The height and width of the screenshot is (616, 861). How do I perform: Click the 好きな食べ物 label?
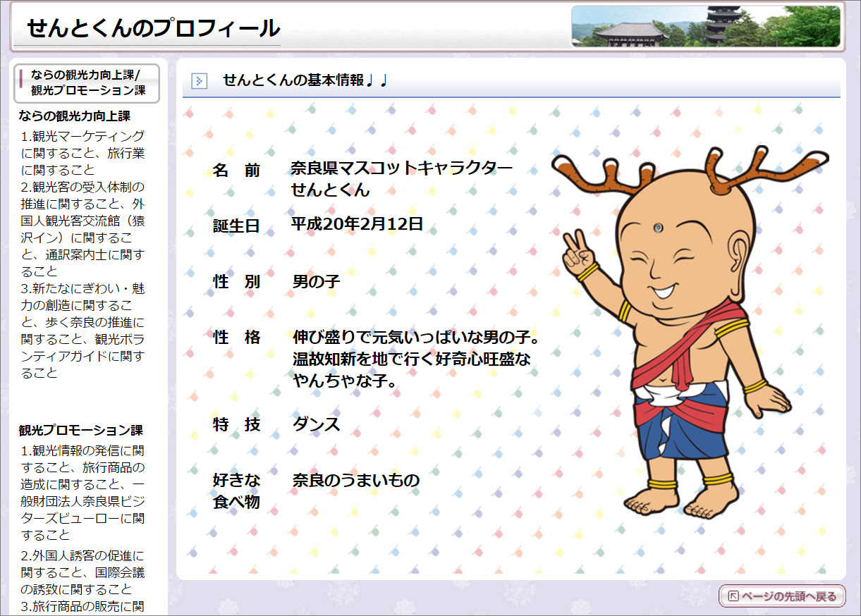[236, 491]
